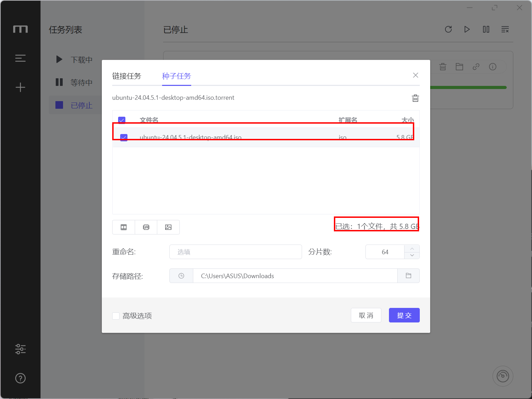Screen dimensions: 532x399
Task: Click the Motrix logo in the sidebar
Action: click(20, 29)
